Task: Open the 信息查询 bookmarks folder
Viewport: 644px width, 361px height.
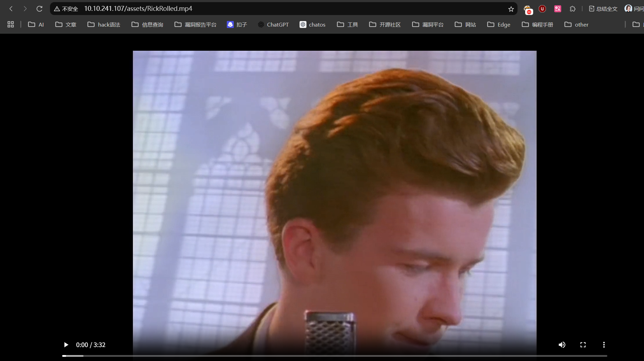Action: (x=147, y=24)
